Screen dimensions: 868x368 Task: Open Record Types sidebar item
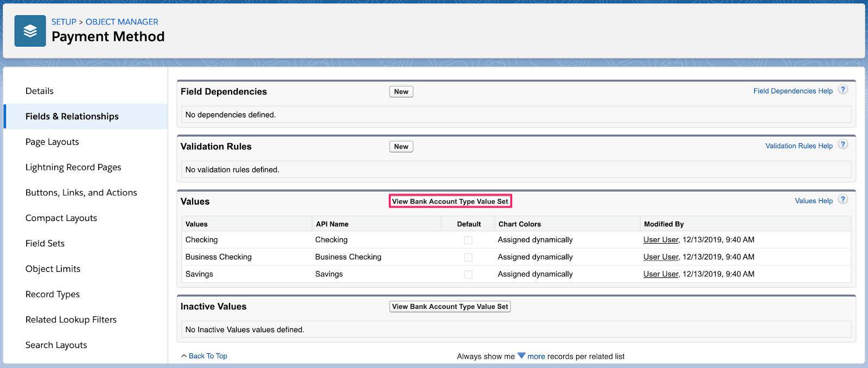coord(53,295)
